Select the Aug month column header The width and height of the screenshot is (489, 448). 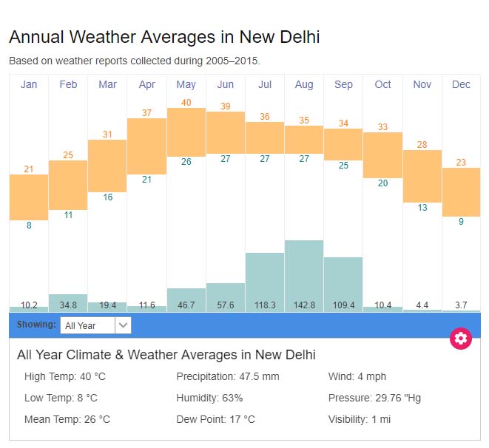tap(304, 84)
